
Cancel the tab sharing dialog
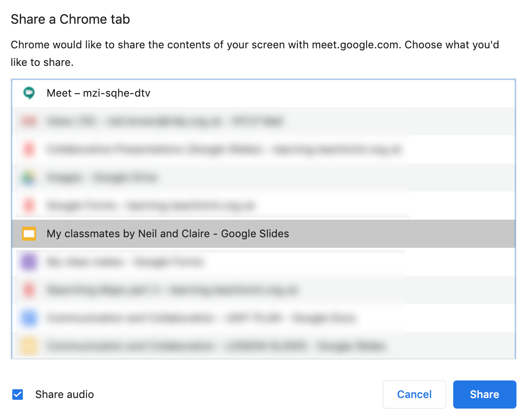click(x=414, y=395)
